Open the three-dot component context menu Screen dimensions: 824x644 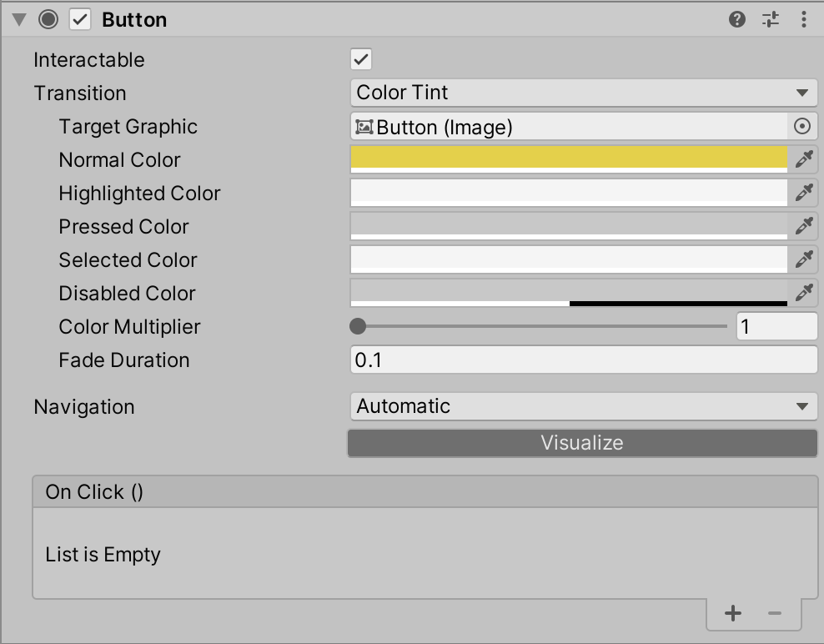coord(803,19)
